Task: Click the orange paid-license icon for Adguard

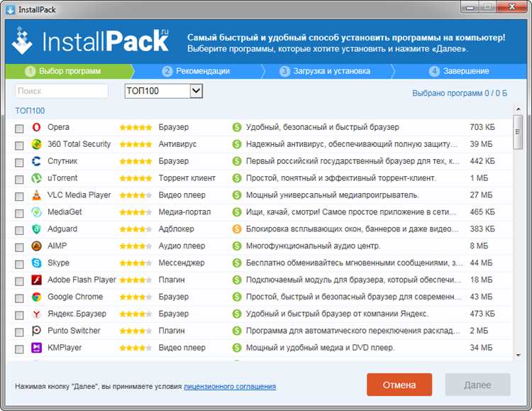Action: [x=237, y=229]
